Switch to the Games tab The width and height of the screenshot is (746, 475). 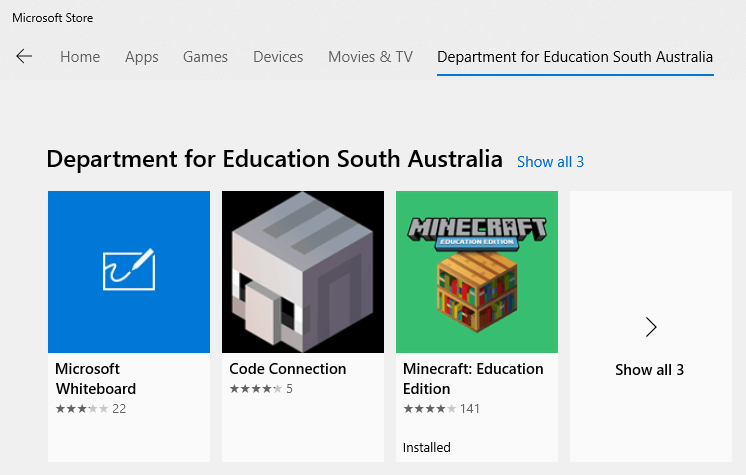pos(206,57)
